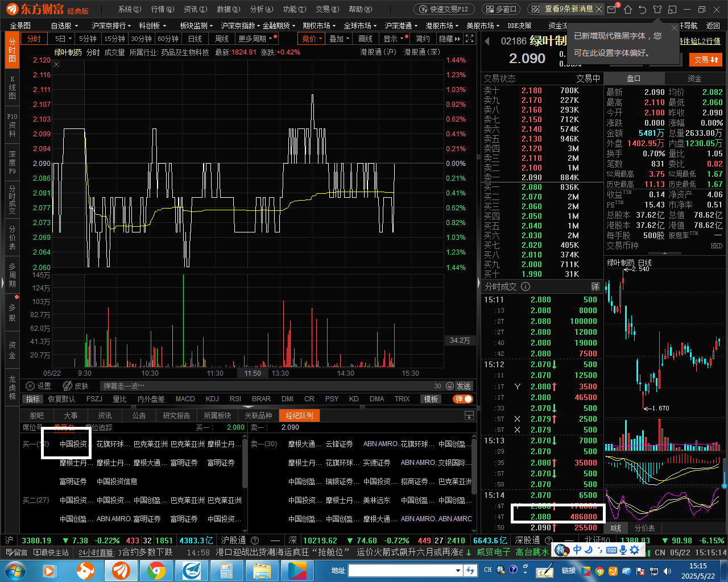Image resolution: width=728 pixels, height=582 pixels.
Task: Open K线图 in left sidebar
Action: point(13,88)
